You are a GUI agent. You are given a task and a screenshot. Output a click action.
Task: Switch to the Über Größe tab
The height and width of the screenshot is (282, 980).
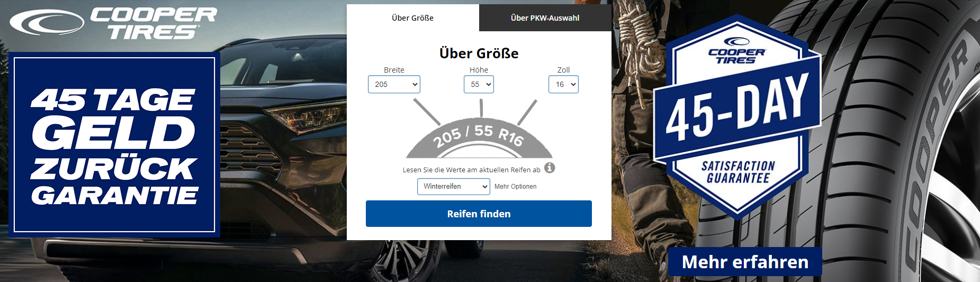point(413,18)
